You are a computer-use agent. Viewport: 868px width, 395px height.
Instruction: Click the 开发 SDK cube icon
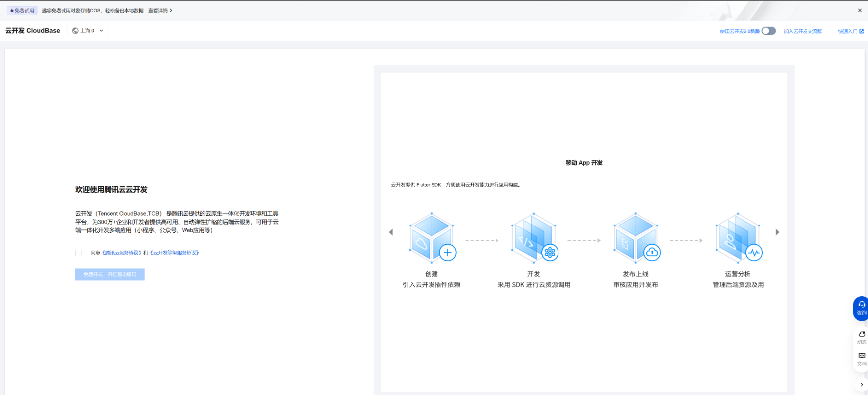point(534,238)
